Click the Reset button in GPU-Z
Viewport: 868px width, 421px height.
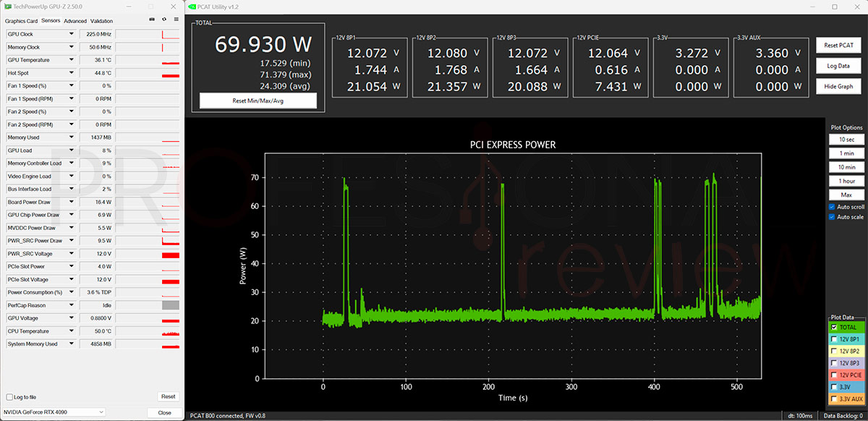168,396
